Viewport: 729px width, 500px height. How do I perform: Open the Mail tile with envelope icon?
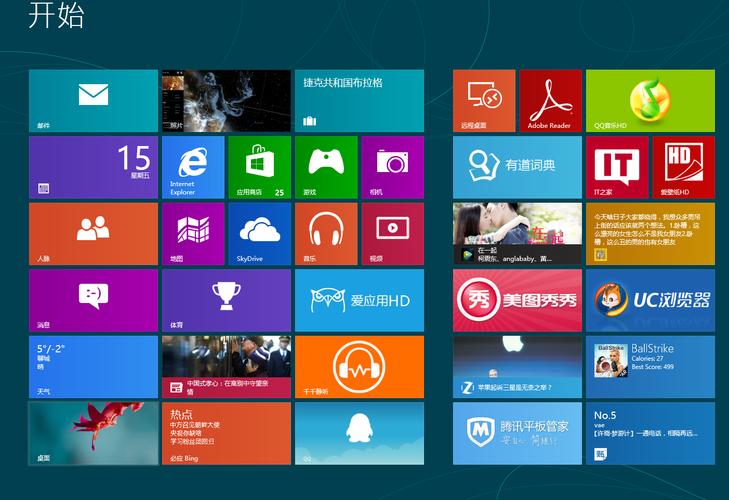tap(93, 100)
